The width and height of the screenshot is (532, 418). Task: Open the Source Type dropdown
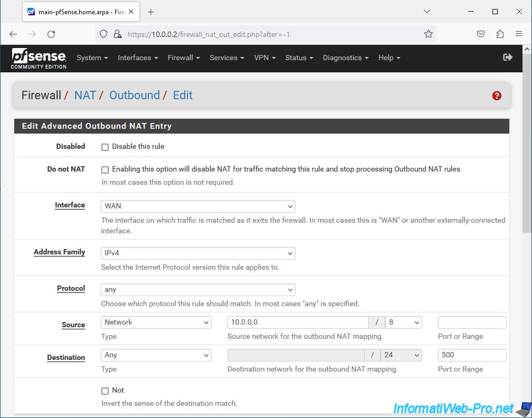[x=156, y=322]
